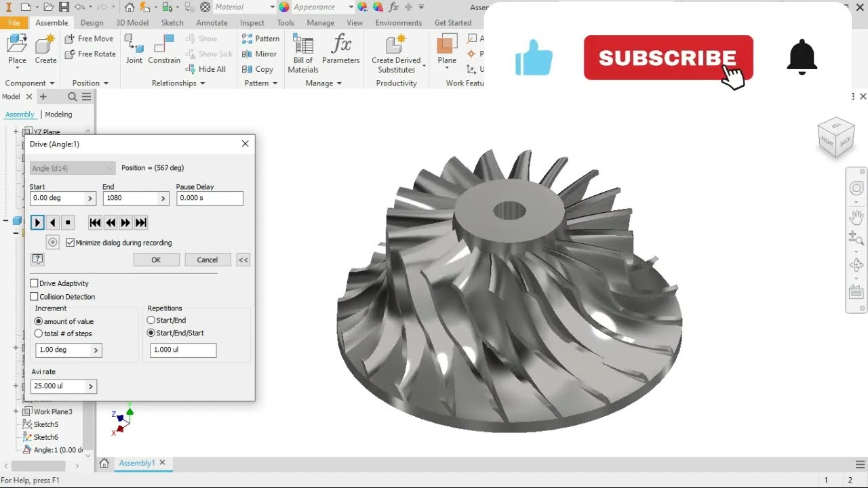
Task: Switch to the 3D Model tab
Action: [132, 22]
